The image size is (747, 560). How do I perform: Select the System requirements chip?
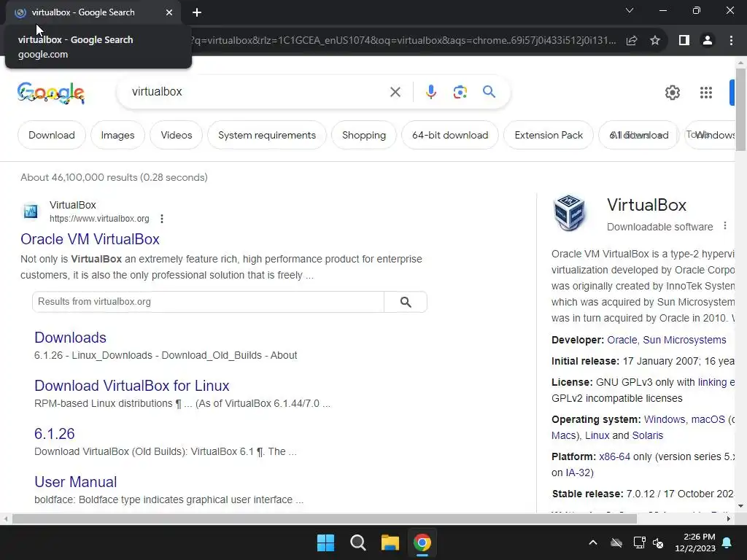tap(267, 135)
